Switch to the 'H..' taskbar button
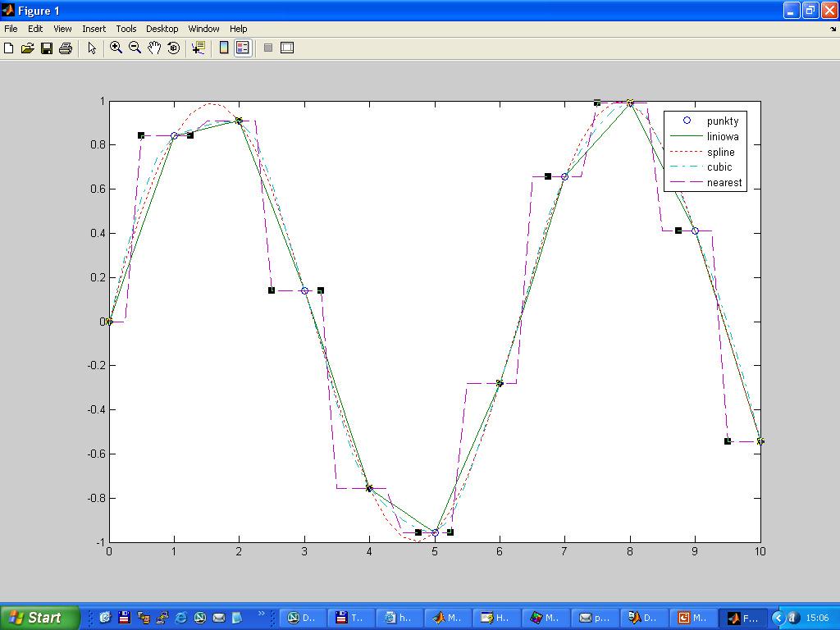Viewport: 840px width, 630px height. click(x=497, y=618)
